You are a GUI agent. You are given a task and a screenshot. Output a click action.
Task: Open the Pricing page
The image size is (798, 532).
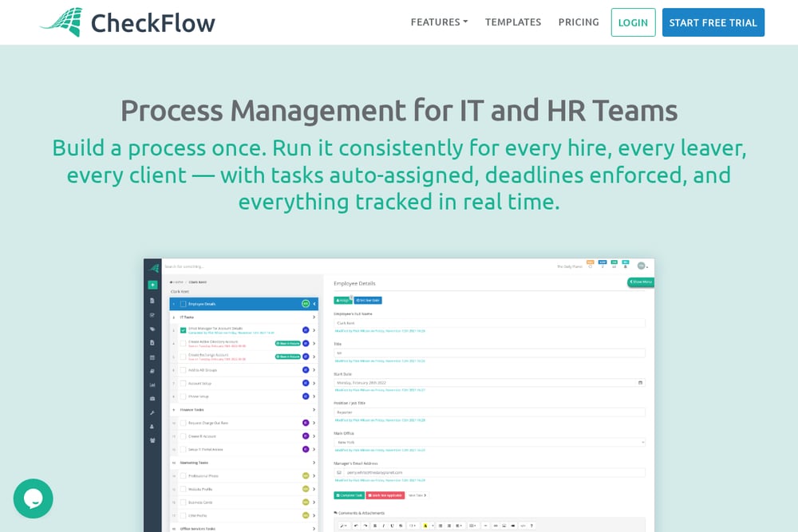(x=579, y=22)
